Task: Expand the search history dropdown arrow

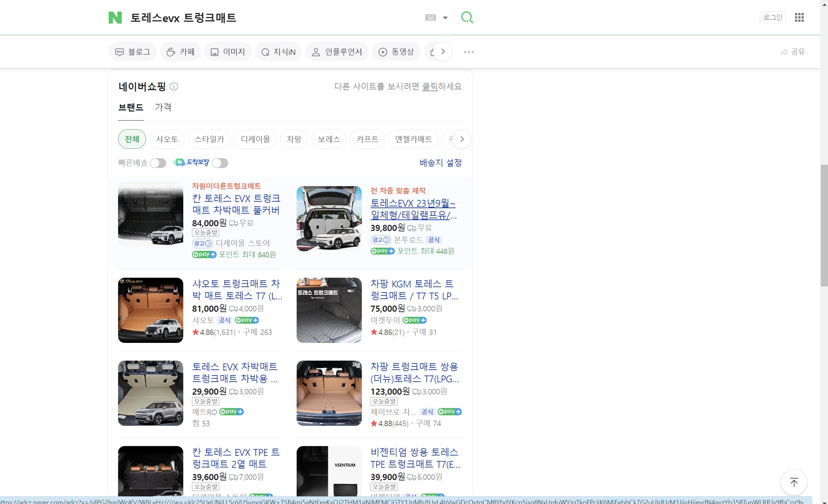Action: (x=445, y=17)
